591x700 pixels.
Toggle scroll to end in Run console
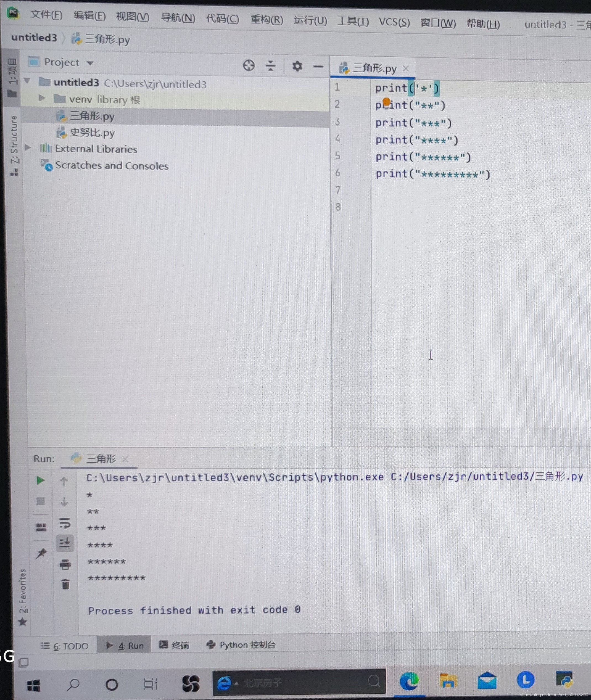(65, 543)
